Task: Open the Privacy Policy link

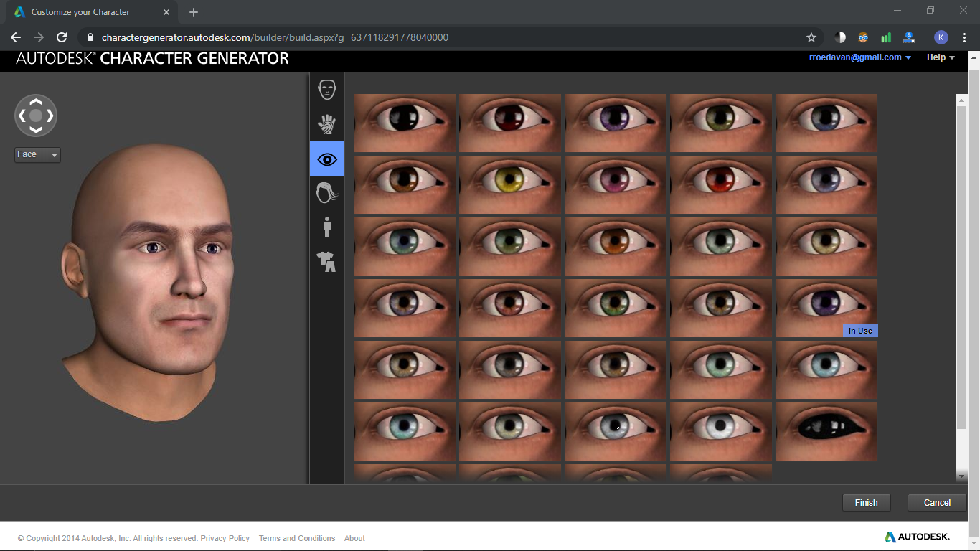Action: click(x=225, y=538)
